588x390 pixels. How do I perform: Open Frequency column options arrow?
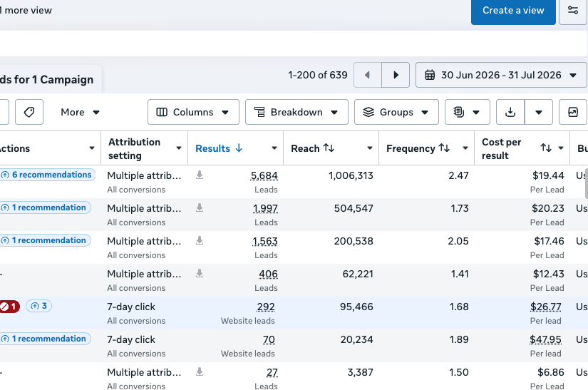coord(465,148)
